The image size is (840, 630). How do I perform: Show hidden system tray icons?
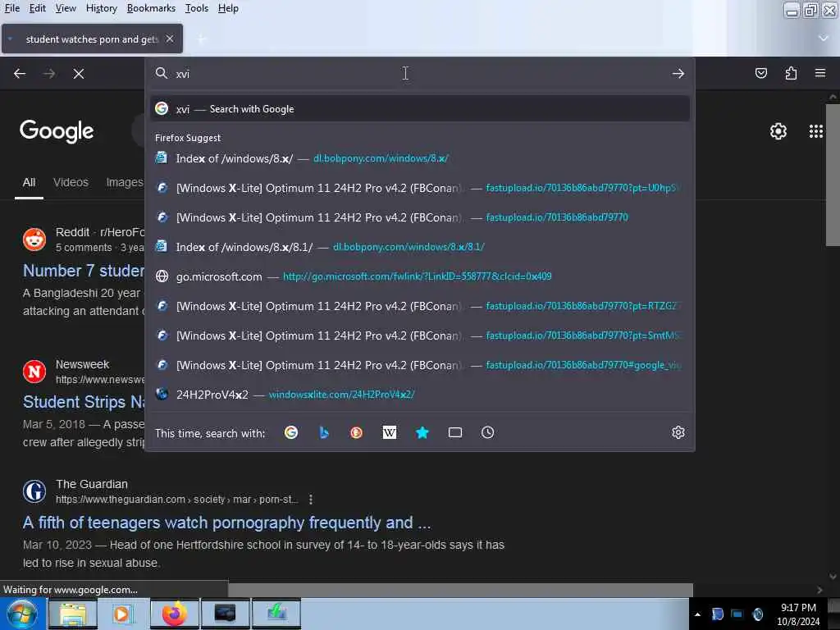(697, 614)
